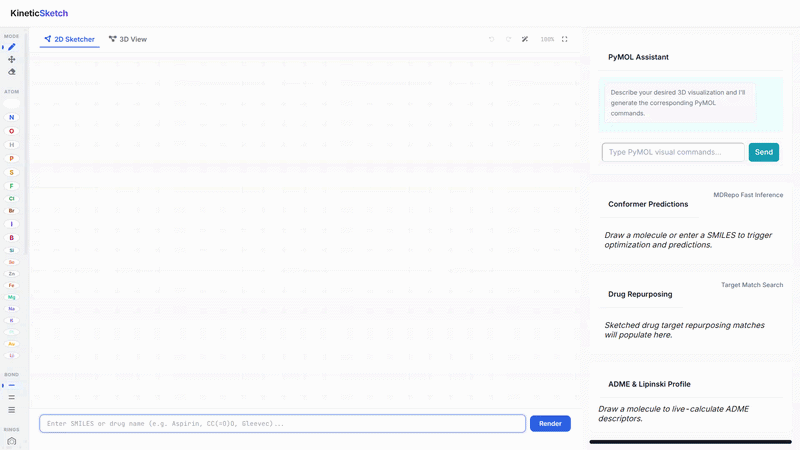Click the blank carbon atom selector pill
800x450 pixels.
[x=12, y=104]
